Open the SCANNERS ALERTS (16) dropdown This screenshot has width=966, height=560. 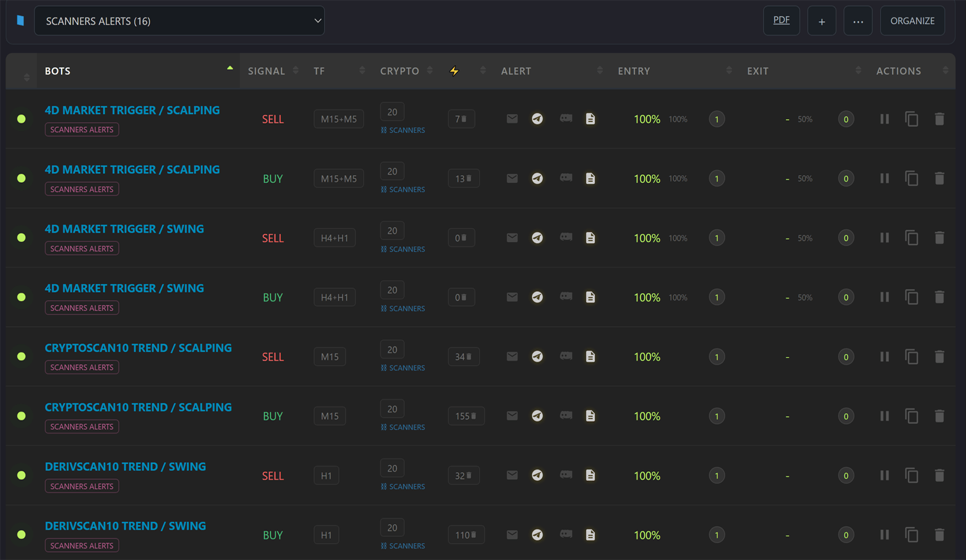179,21
